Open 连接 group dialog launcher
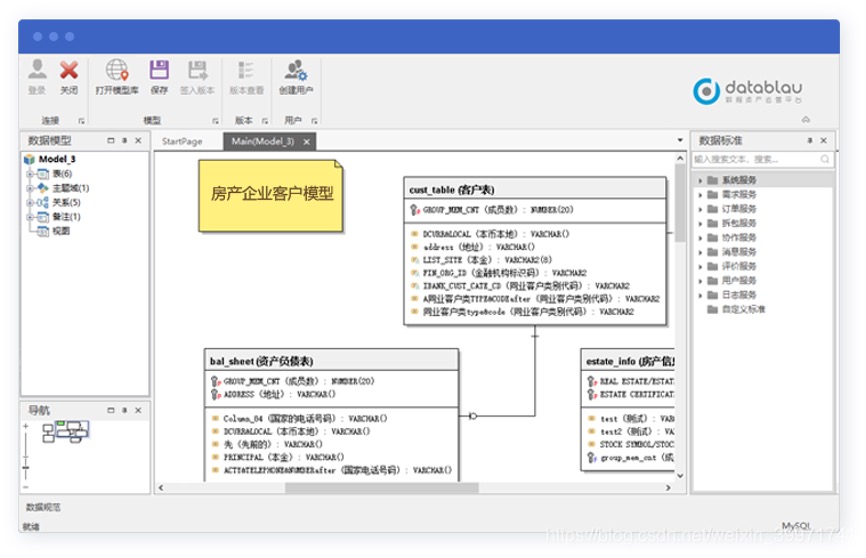866x558 pixels. (81, 120)
